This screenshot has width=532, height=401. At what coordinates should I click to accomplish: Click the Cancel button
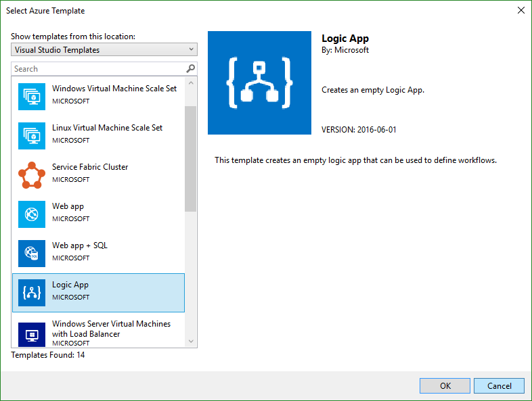click(x=499, y=386)
